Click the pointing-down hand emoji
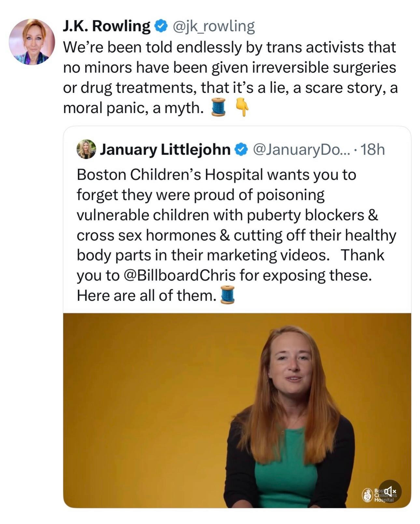Image resolution: width=420 pixels, height=524 pixels. coord(242,107)
